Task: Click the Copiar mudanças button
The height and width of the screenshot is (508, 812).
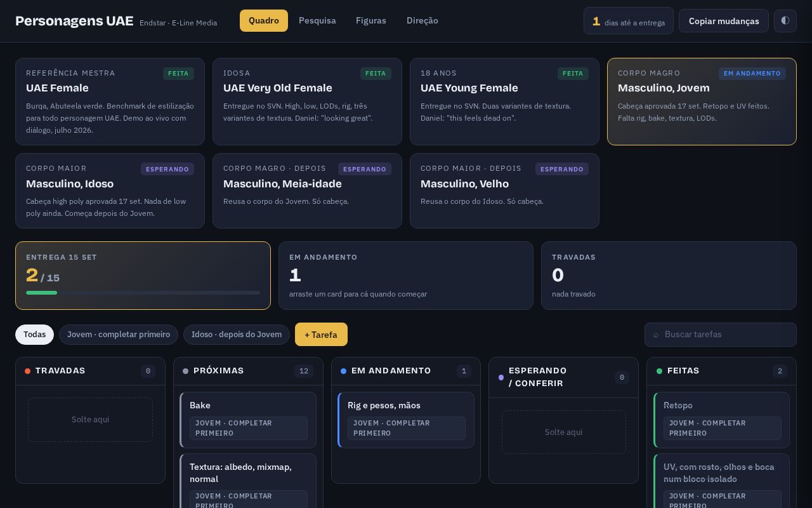Action: [724, 21]
